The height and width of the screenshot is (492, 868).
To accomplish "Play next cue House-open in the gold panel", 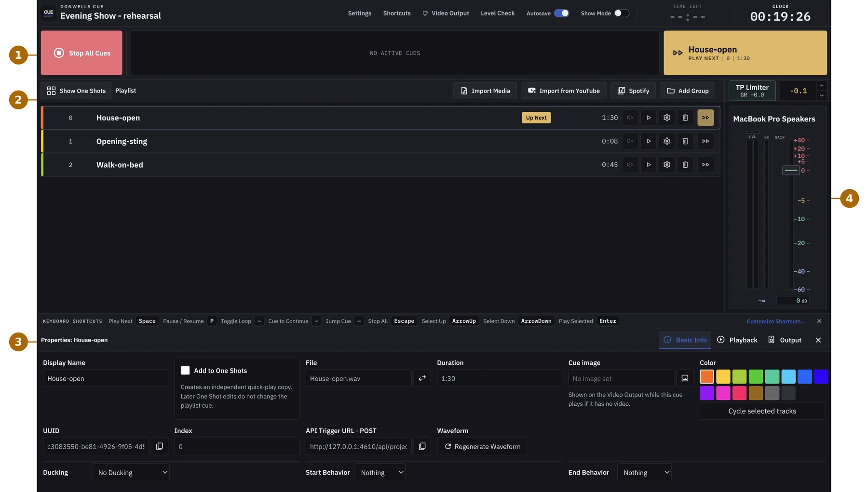I will 745,53.
